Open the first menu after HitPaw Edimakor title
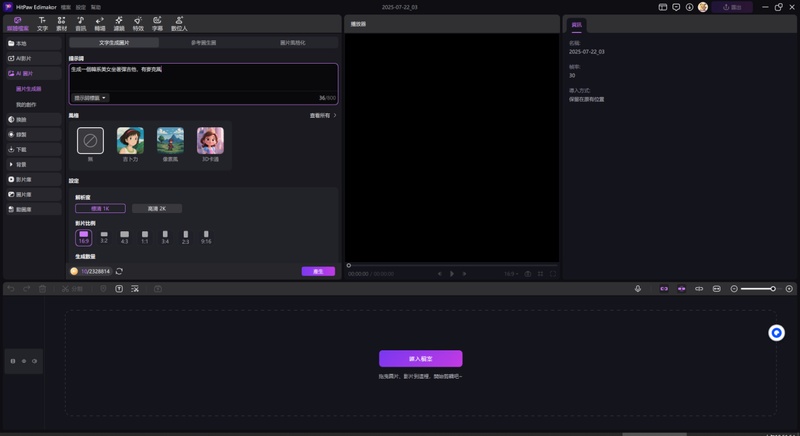Viewport: 800px width, 436px height. coord(66,7)
